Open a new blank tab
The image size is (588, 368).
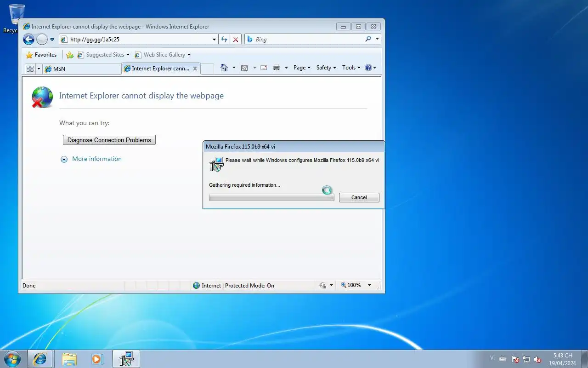coord(207,69)
